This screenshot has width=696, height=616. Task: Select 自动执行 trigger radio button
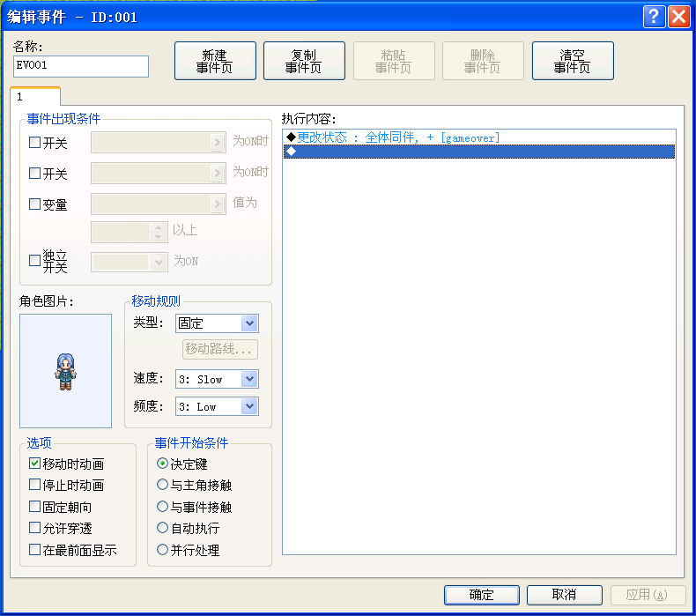click(x=162, y=528)
